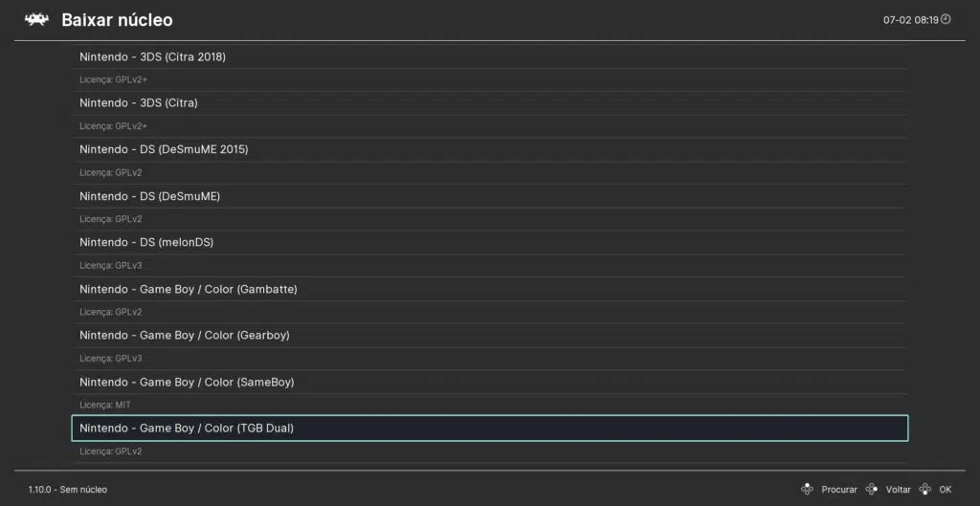The height and width of the screenshot is (506, 980).
Task: Click the clock icon beside the time
Action: coord(946,19)
